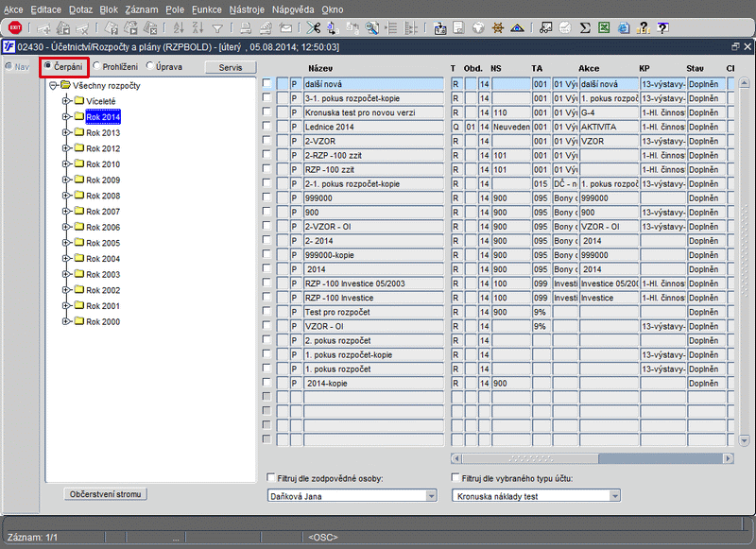Click the Internet Explorer icon

(x=624, y=28)
